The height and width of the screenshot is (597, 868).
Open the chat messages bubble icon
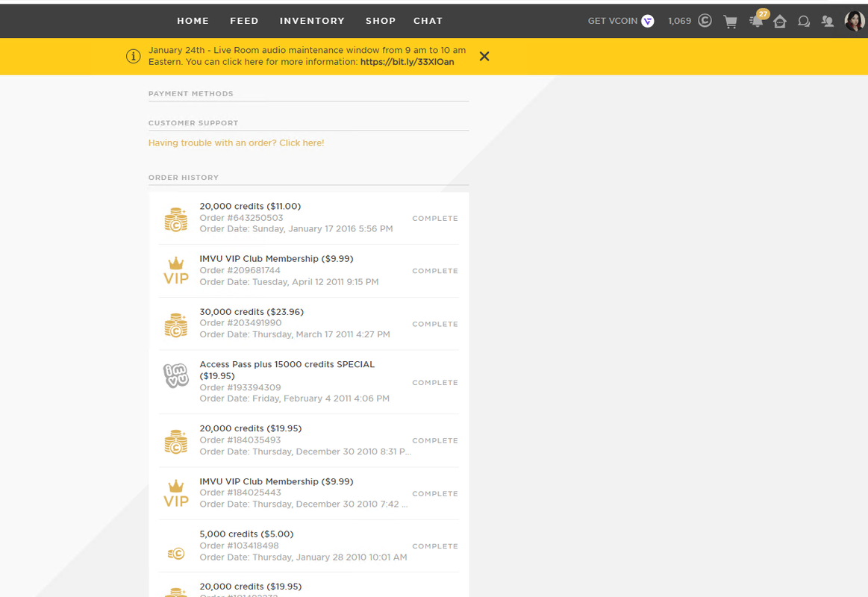[804, 22]
